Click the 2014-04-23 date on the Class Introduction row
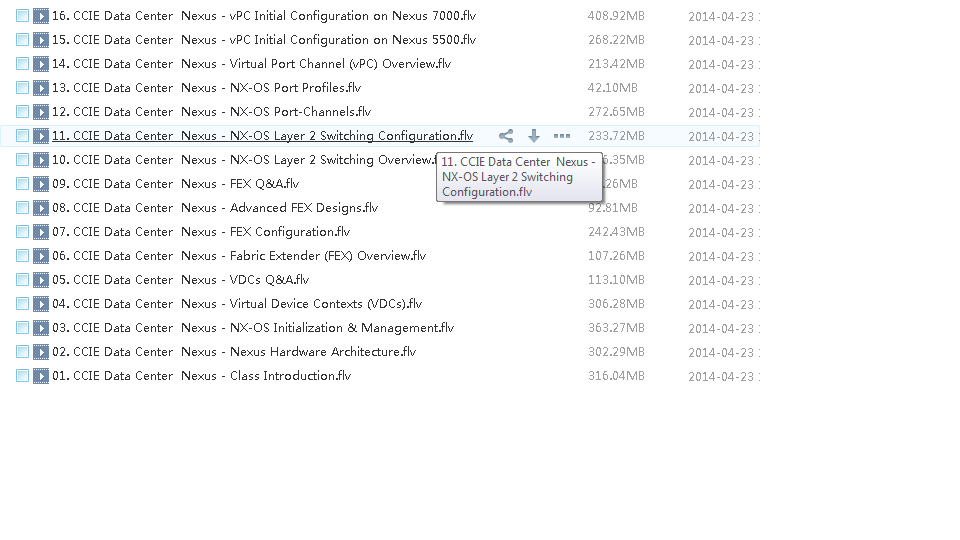Image resolution: width=960 pixels, height=540 pixels. [721, 377]
